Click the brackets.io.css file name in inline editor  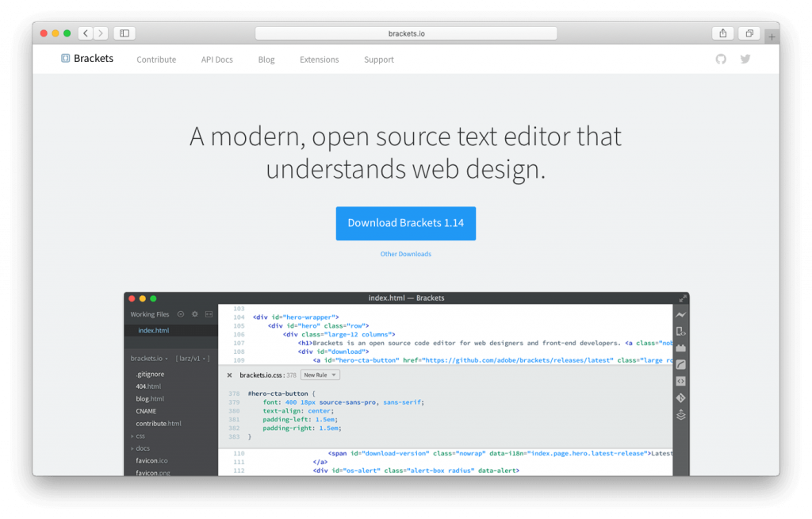point(261,375)
